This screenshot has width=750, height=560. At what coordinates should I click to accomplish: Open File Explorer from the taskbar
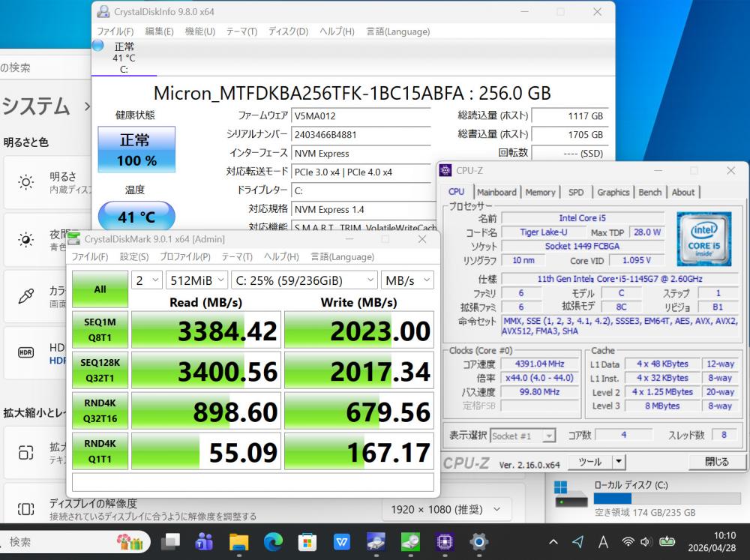point(238,541)
